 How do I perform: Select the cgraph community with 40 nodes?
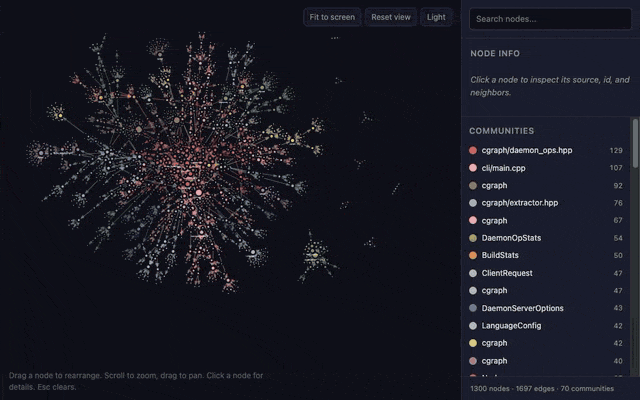546,361
